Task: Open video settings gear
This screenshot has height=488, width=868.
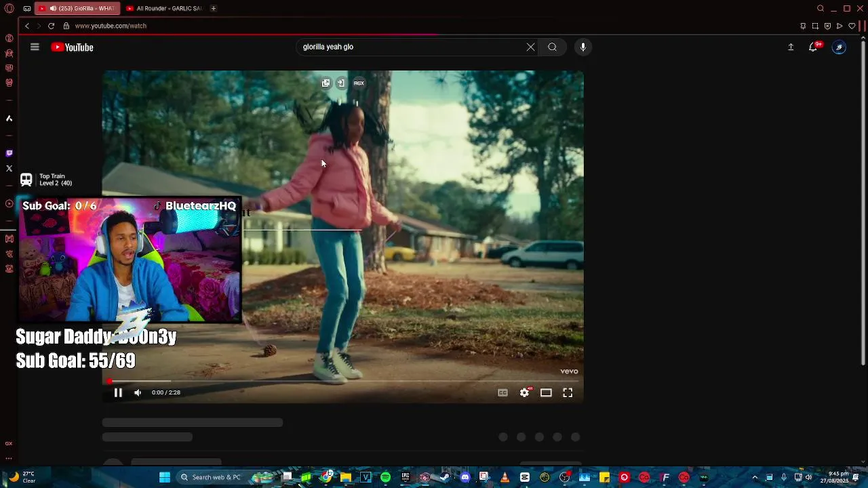Action: (524, 392)
